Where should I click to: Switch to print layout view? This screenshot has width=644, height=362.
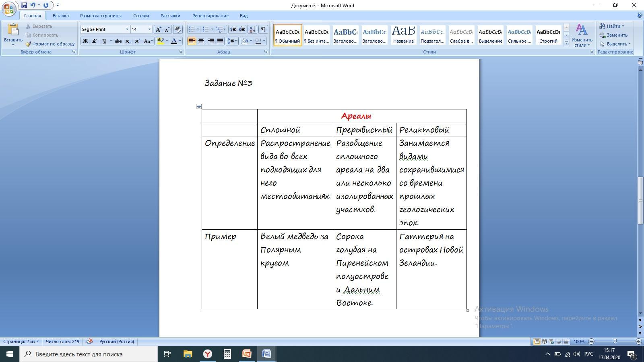pos(537,341)
